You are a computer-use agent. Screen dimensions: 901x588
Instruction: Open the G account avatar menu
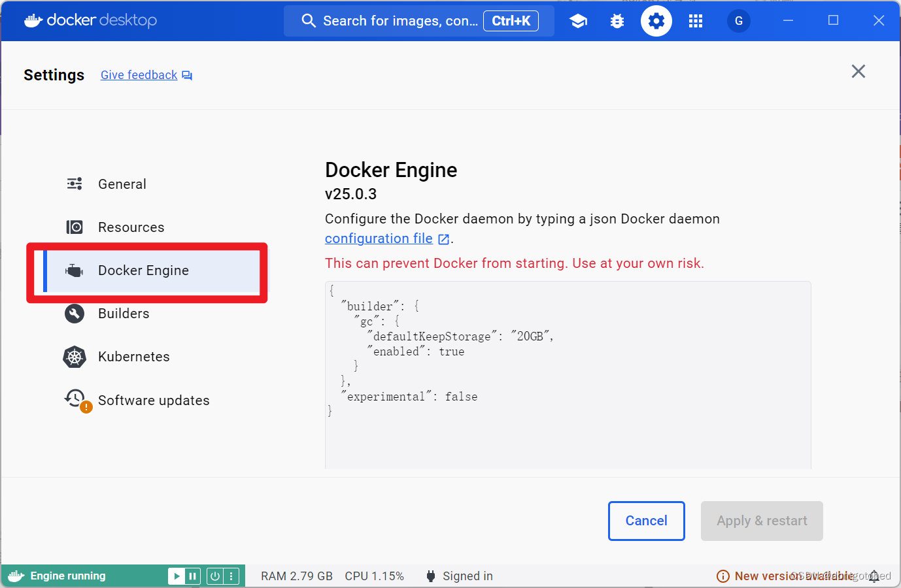tap(738, 20)
